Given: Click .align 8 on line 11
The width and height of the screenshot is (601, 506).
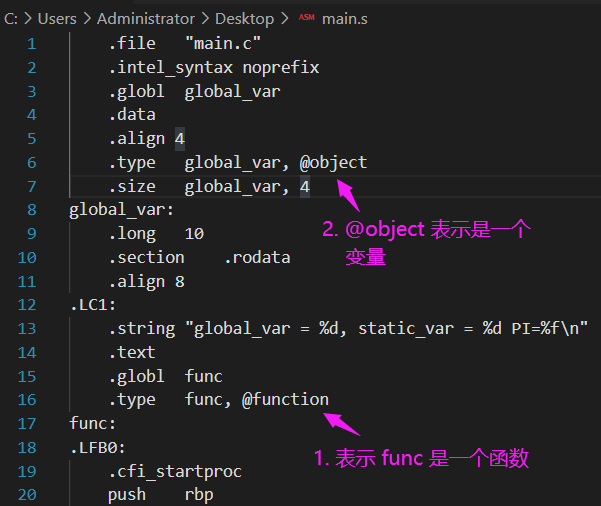Looking at the screenshot, I should (x=146, y=282).
